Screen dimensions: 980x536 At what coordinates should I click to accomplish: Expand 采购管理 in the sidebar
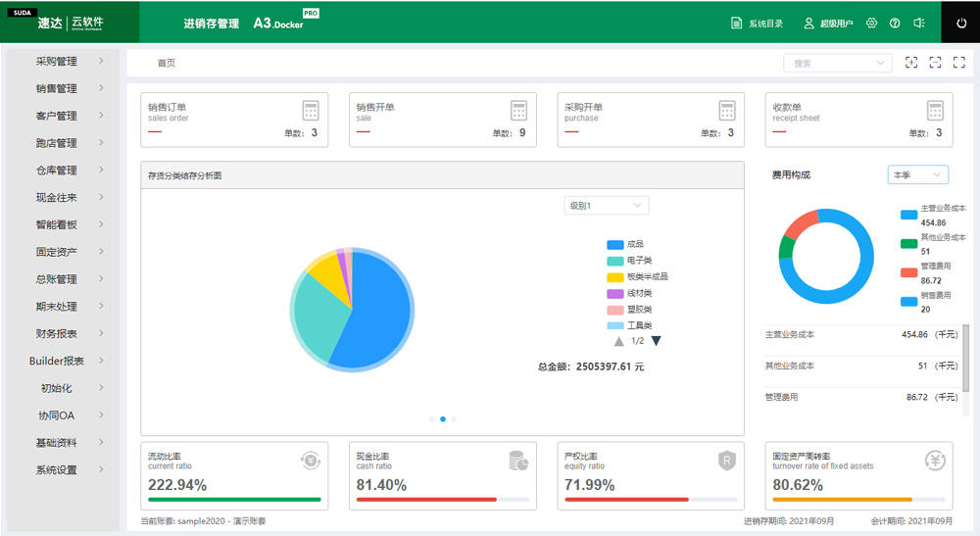[64, 61]
